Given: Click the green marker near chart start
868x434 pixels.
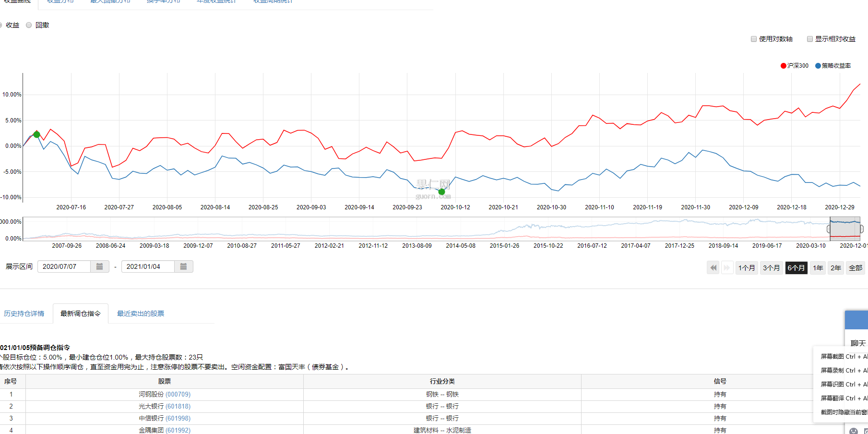Looking at the screenshot, I should (x=36, y=134).
